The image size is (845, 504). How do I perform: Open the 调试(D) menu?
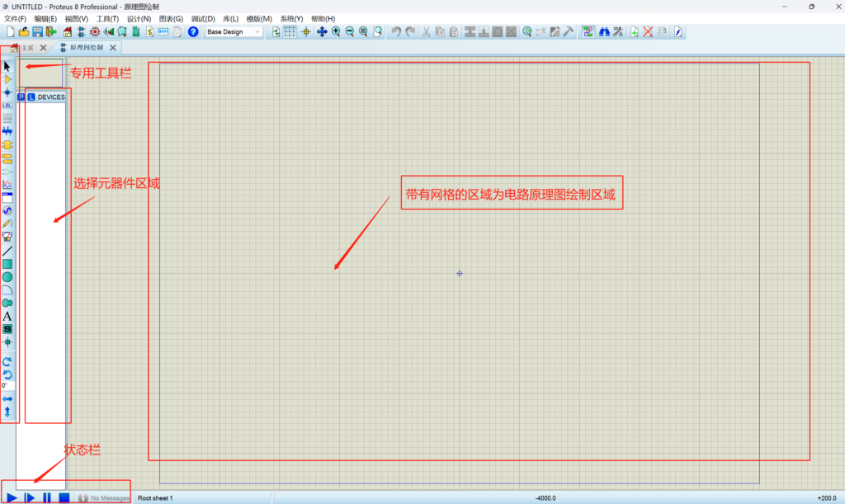[x=203, y=18]
